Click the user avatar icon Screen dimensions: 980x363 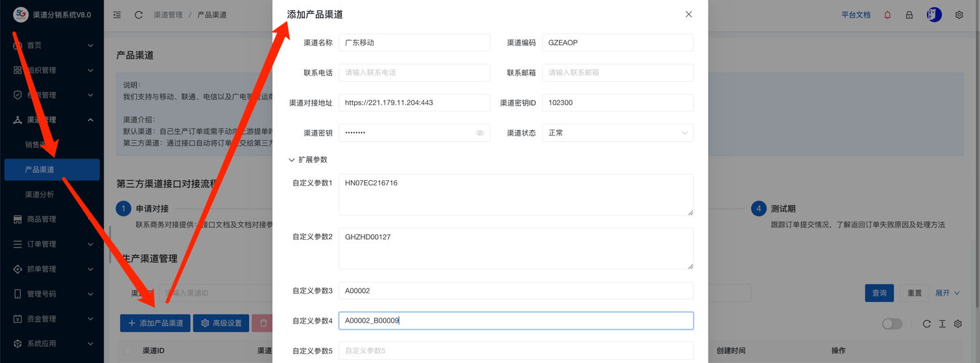[x=934, y=15]
